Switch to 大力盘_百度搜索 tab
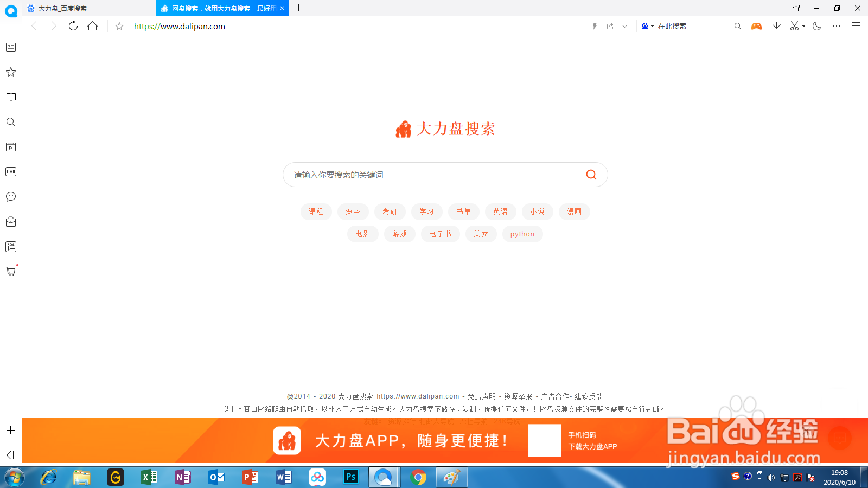 pos(89,8)
